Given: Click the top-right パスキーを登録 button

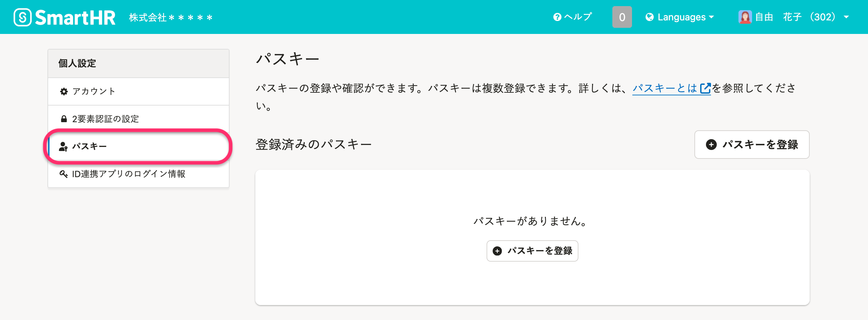Looking at the screenshot, I should pyautogui.click(x=752, y=145).
